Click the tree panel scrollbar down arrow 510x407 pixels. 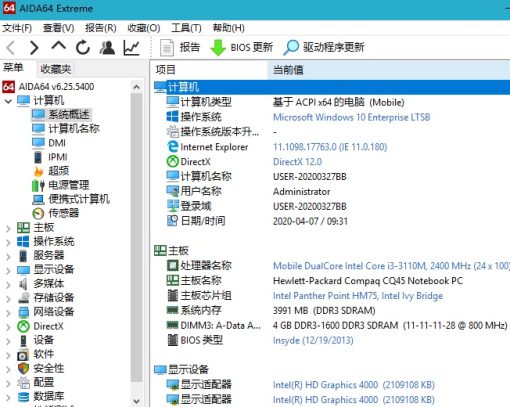(x=136, y=400)
